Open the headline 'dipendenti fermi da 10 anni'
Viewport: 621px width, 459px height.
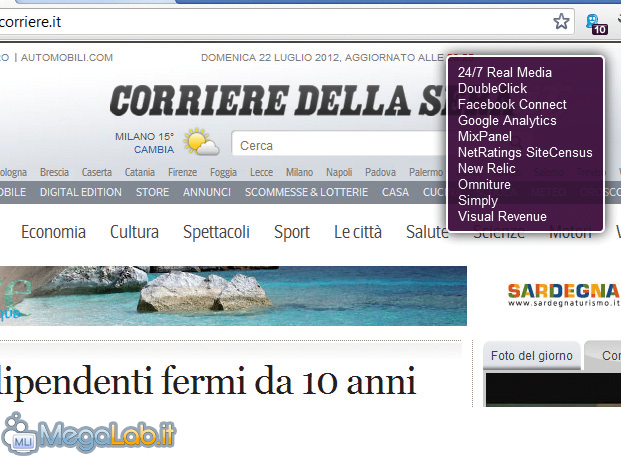(x=208, y=381)
